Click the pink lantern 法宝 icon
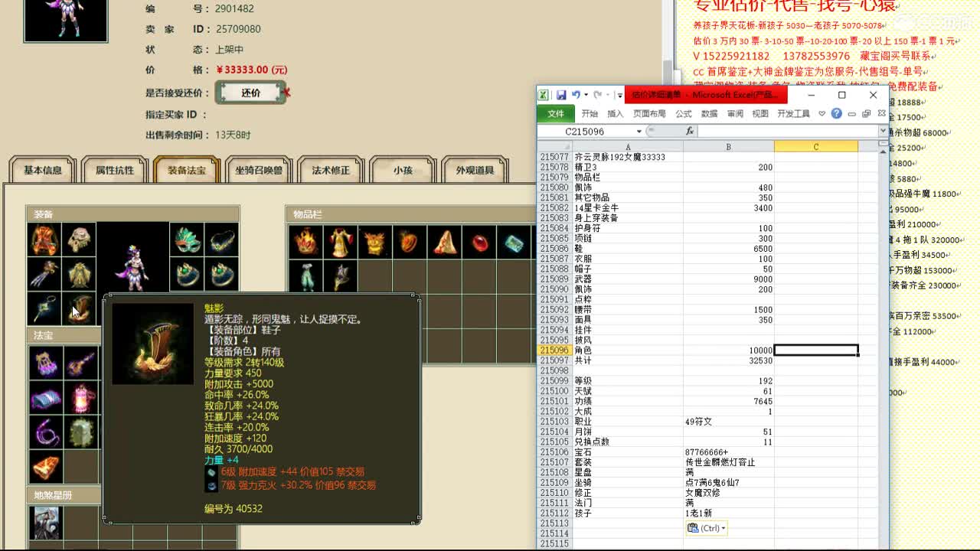The image size is (980, 551). pos(80,398)
